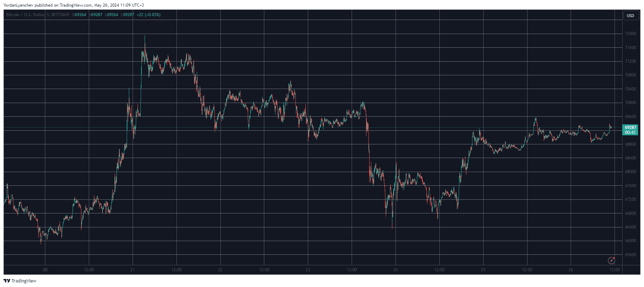Image resolution: width=644 pixels, height=287 pixels.
Task: Click the 68800 price axis label
Action: point(630,144)
